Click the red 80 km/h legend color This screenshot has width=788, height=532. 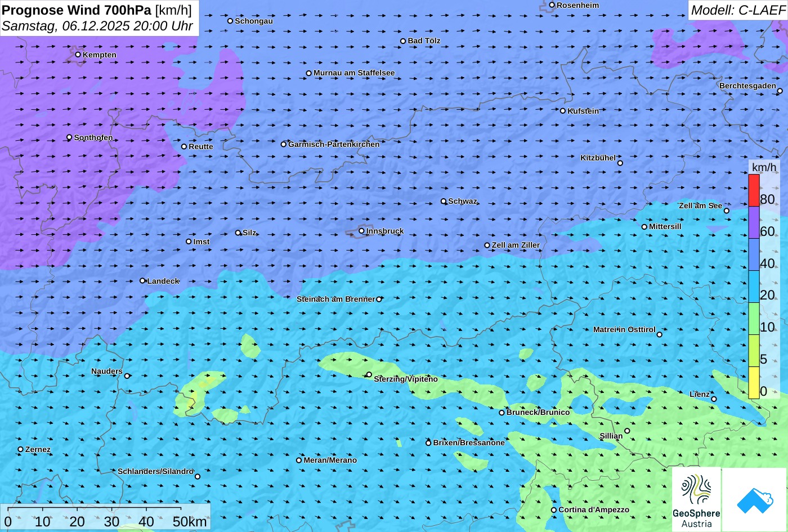tap(754, 190)
